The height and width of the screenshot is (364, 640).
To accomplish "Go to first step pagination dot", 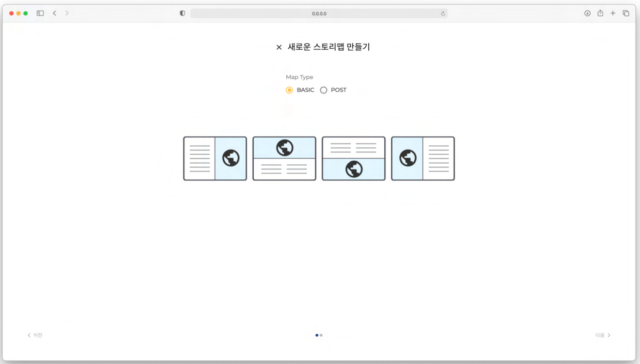I will click(317, 335).
